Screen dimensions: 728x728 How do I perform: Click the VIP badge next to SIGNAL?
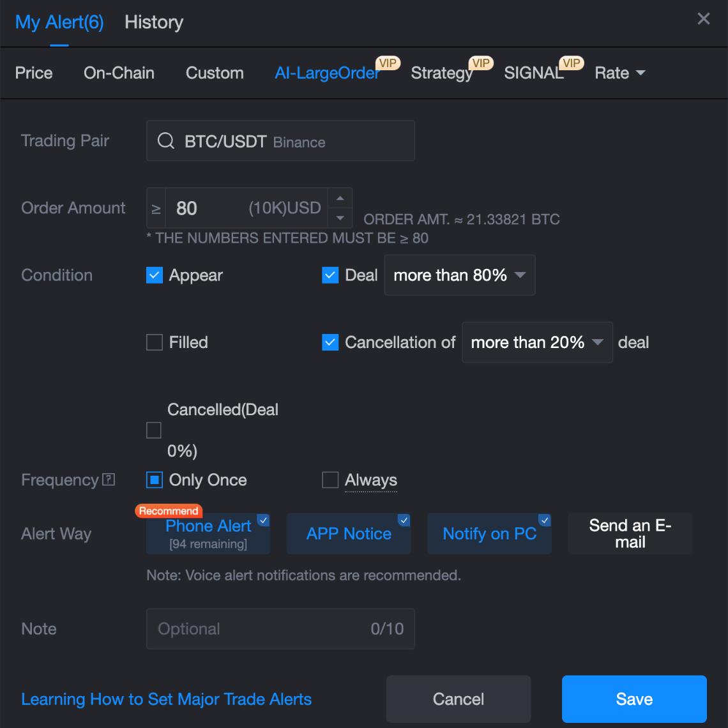[x=572, y=63]
